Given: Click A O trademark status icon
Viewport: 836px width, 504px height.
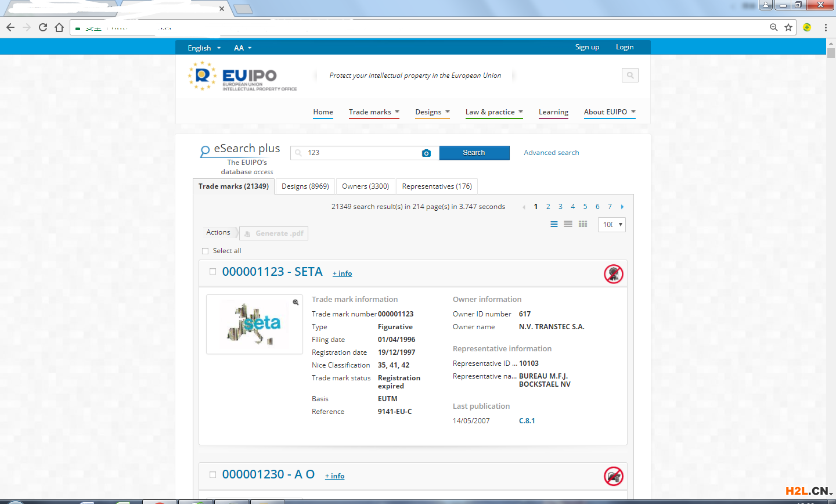Looking at the screenshot, I should 614,476.
